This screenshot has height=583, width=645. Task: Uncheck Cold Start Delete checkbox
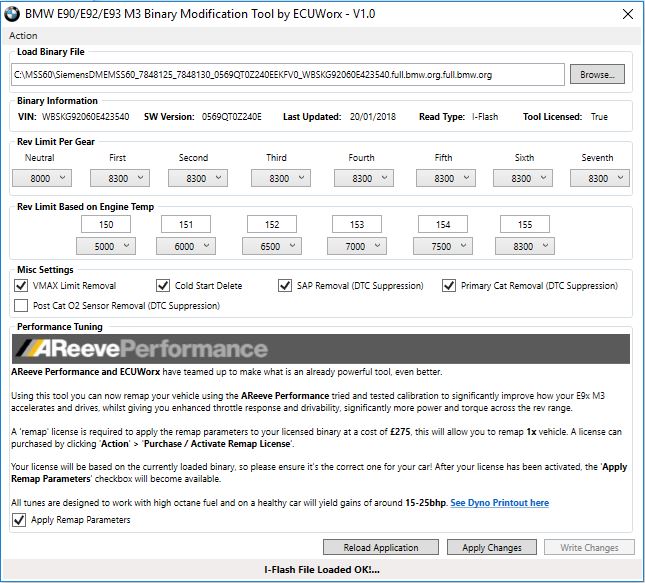[x=163, y=286]
